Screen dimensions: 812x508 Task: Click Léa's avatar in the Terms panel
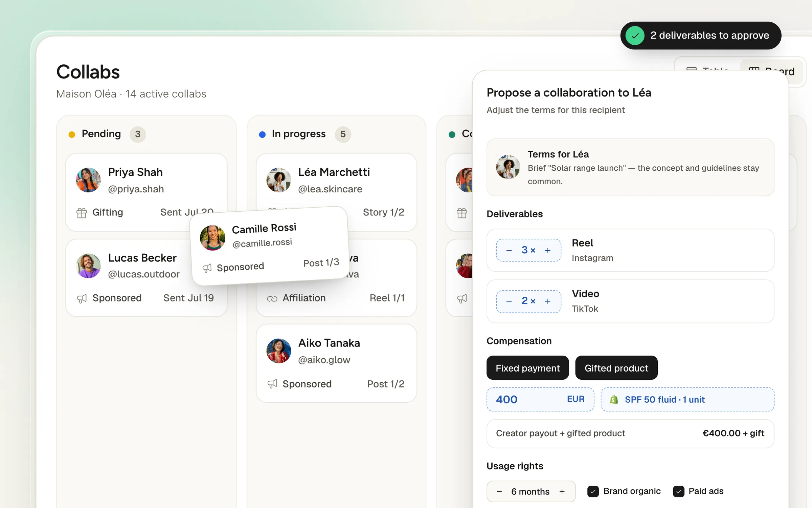(508, 167)
